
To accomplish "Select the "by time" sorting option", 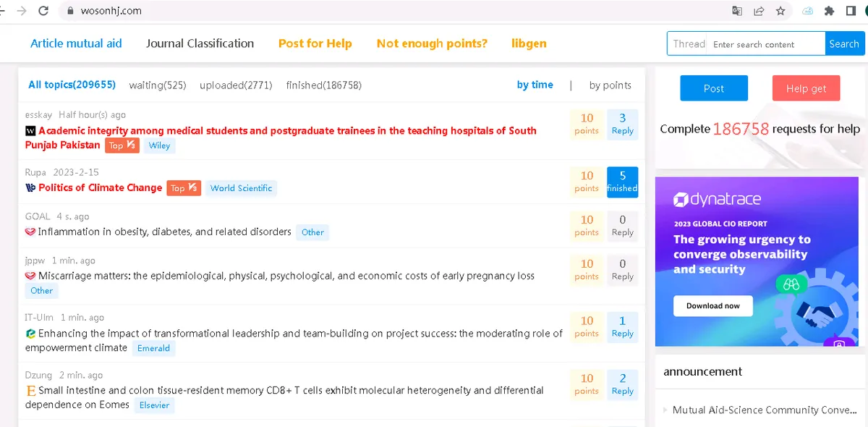I will (x=535, y=85).
